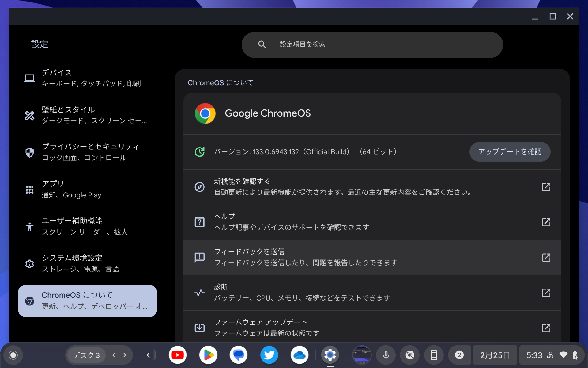The image size is (588, 368).
Task: Click the green update status icon beside version
Action: coord(200,151)
